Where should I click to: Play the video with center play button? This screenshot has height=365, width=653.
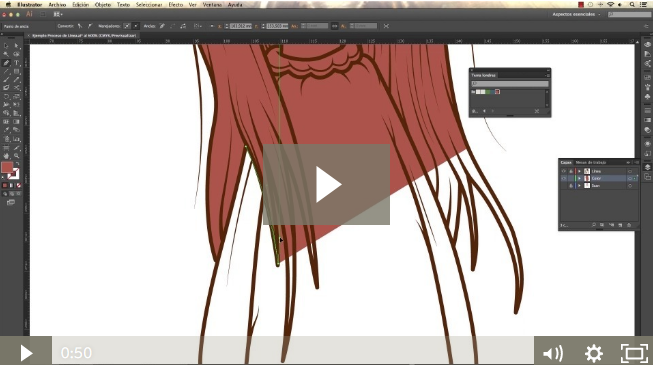coord(326,184)
